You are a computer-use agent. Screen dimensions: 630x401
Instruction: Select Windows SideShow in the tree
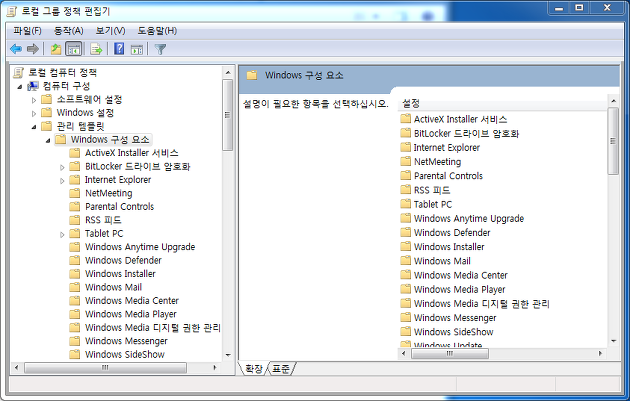125,354
